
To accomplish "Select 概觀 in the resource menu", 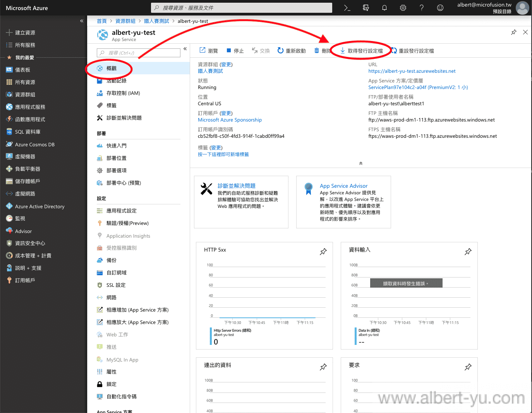I will (x=139, y=68).
